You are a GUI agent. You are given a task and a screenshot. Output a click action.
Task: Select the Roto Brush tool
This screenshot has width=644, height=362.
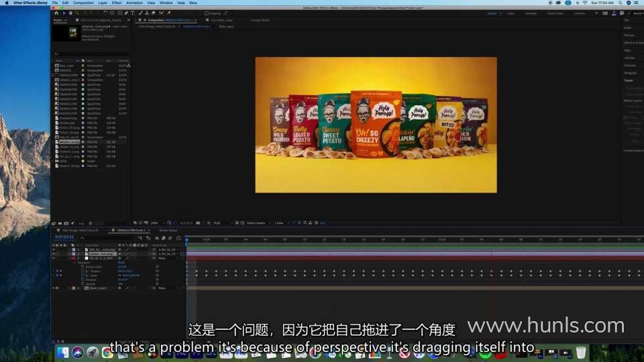pos(162,13)
